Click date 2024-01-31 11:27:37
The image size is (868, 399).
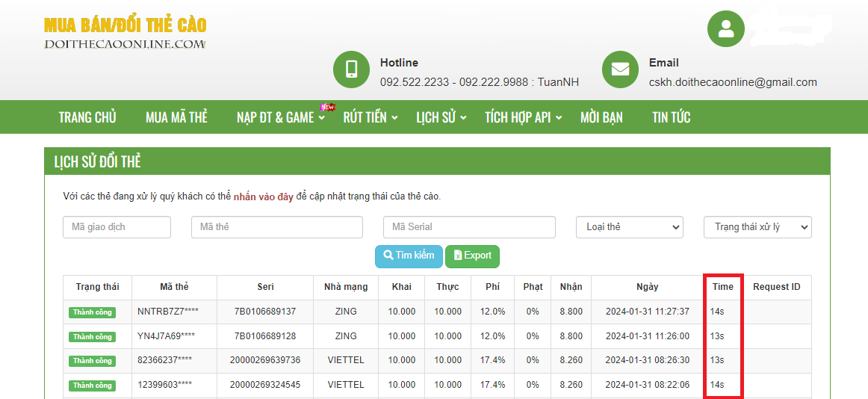647,312
